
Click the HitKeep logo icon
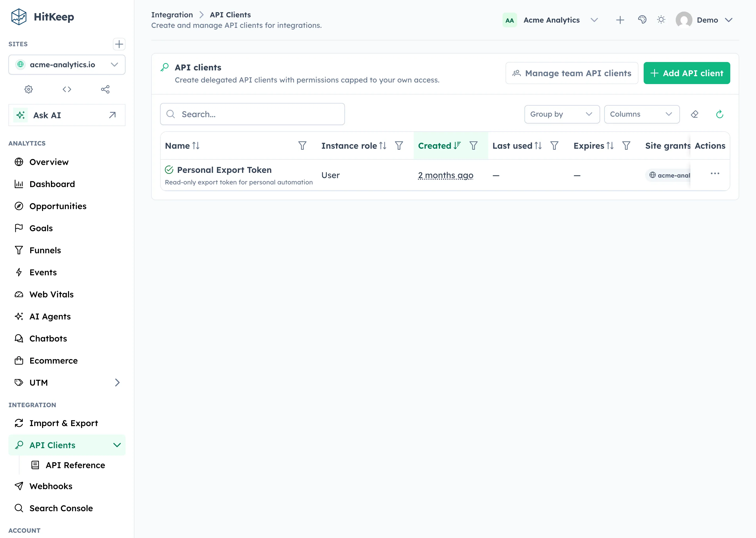(x=19, y=17)
